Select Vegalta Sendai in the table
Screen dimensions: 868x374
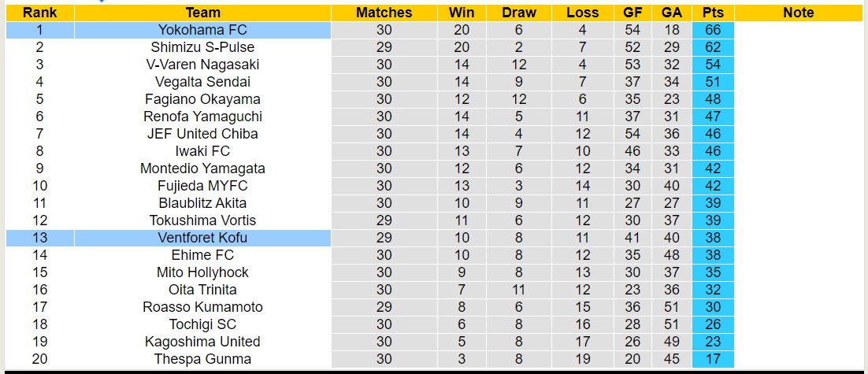click(202, 82)
